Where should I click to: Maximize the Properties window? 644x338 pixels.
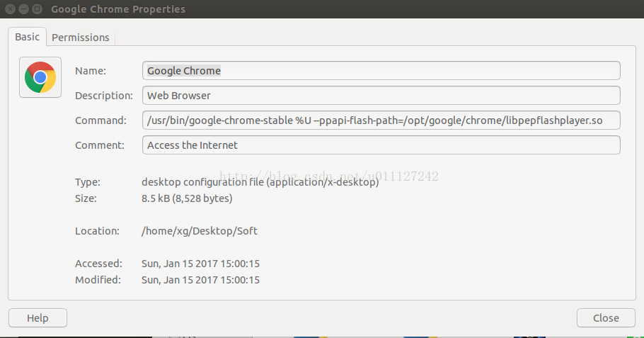tap(37, 9)
